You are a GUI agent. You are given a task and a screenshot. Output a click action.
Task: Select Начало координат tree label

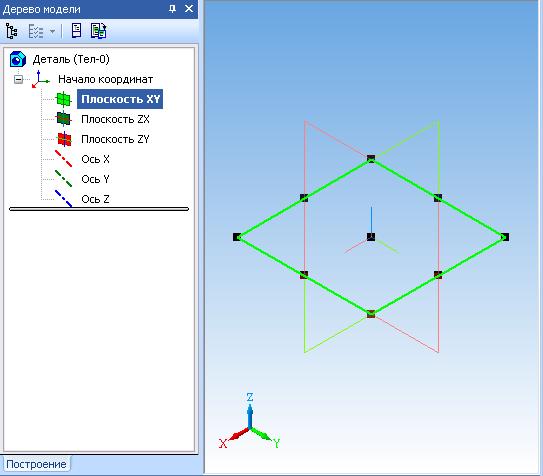pyautogui.click(x=105, y=79)
